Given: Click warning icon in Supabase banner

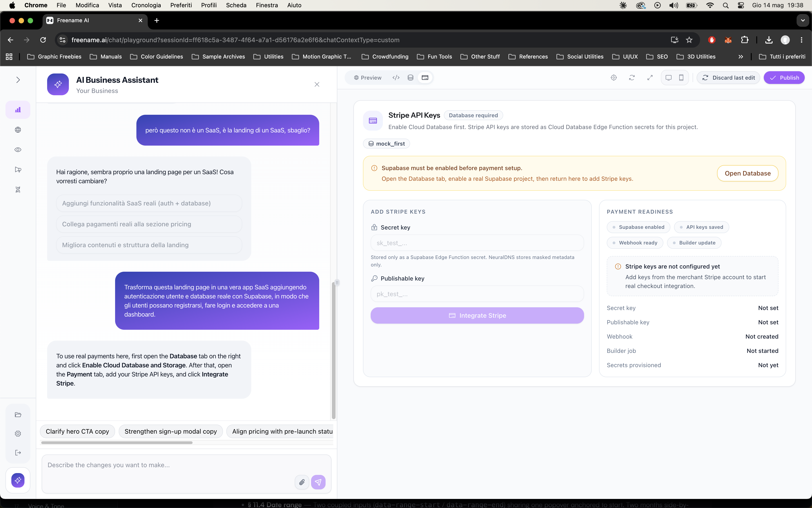Looking at the screenshot, I should (x=374, y=168).
